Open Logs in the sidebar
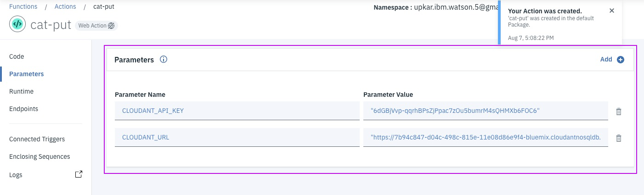This screenshot has width=644, height=195. pos(16,175)
